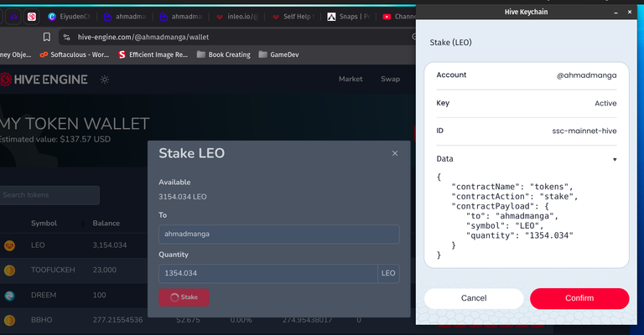The height and width of the screenshot is (335, 644).
Task: Switch to the EiyudenCh browser tab
Action: pyautogui.click(x=69, y=17)
